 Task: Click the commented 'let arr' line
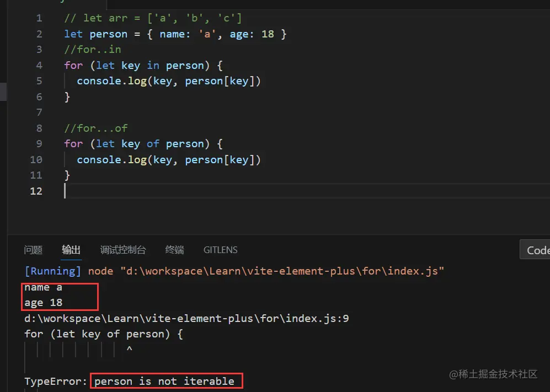click(x=153, y=18)
